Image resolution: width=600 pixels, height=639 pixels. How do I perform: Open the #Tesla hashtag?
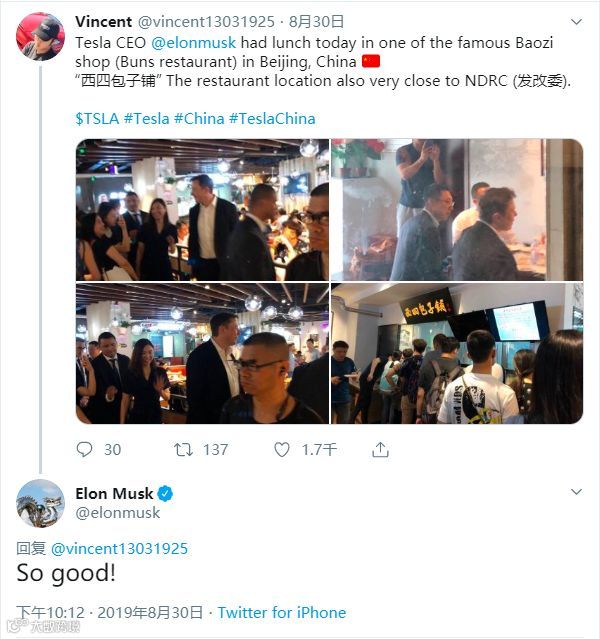pos(145,118)
